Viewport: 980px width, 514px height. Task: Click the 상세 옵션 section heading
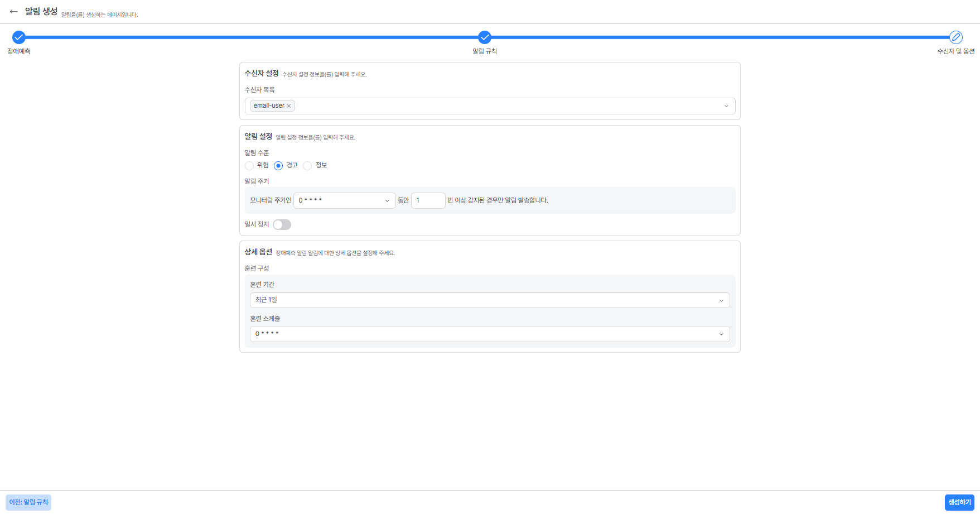tap(258, 252)
